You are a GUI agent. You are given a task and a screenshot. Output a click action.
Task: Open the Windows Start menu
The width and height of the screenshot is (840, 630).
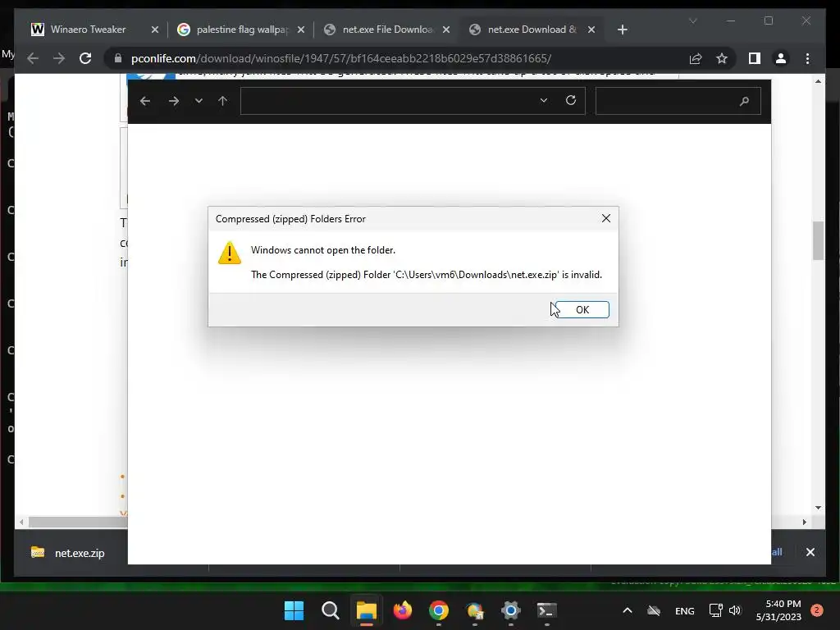[x=294, y=610]
